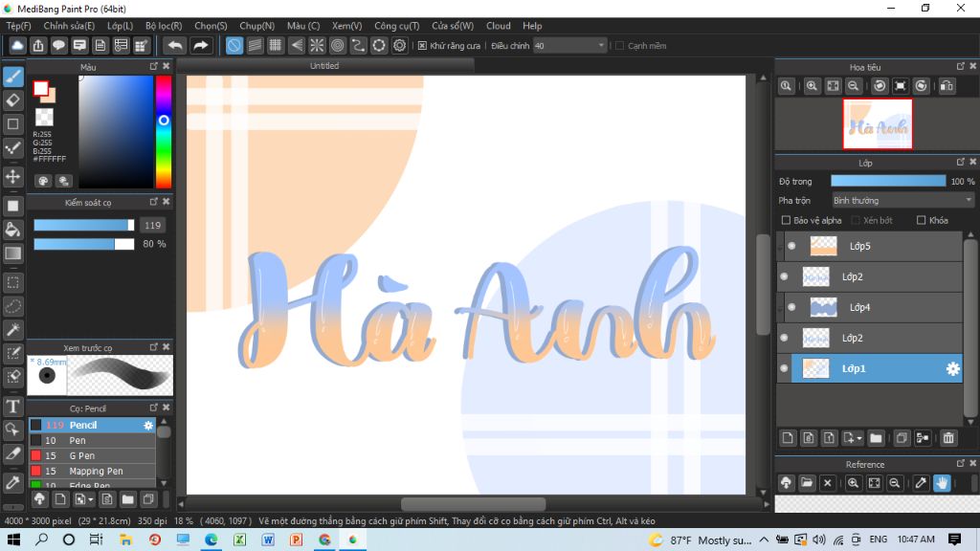The height and width of the screenshot is (551, 980).
Task: Click the Redo arrow in toolbar
Action: pos(200,46)
